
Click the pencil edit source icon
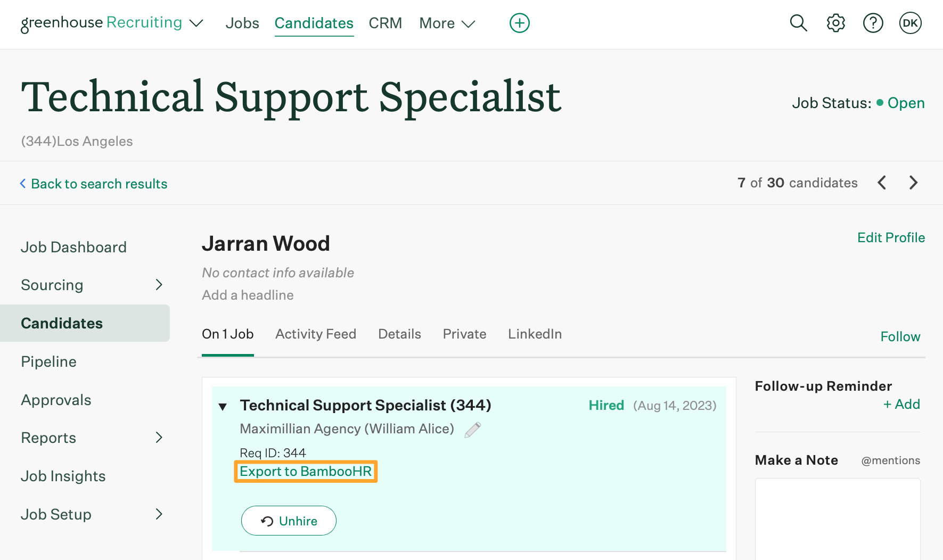point(472,430)
